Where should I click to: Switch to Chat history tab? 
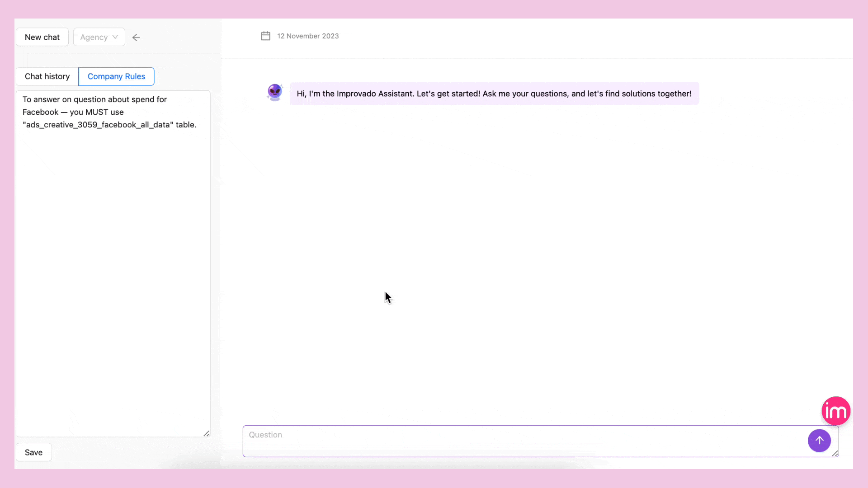(x=47, y=76)
